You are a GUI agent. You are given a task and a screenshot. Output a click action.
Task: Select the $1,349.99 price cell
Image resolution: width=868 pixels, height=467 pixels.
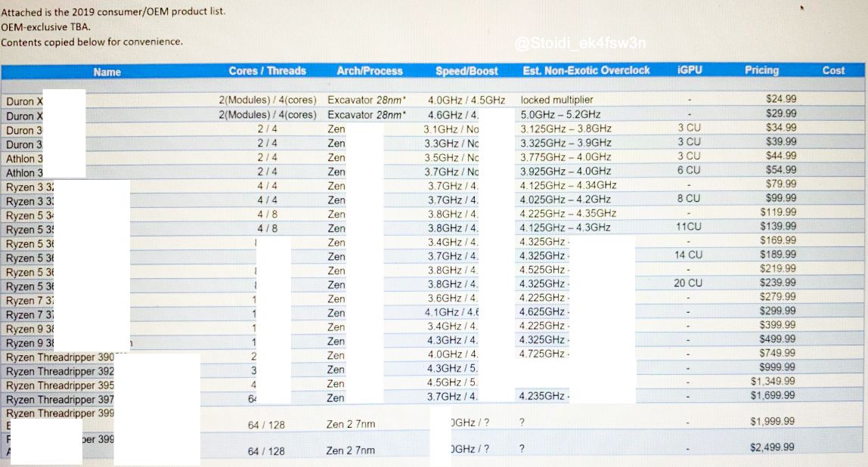click(773, 382)
